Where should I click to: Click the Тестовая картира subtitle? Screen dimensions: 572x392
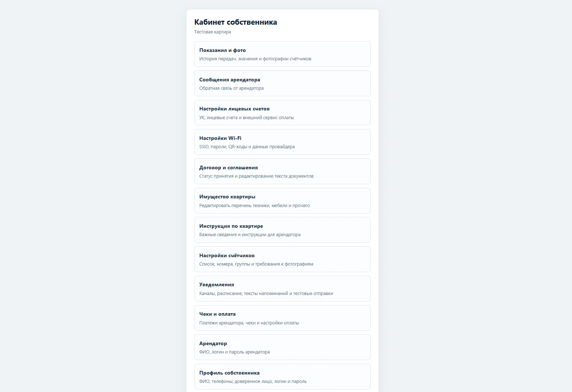213,32
